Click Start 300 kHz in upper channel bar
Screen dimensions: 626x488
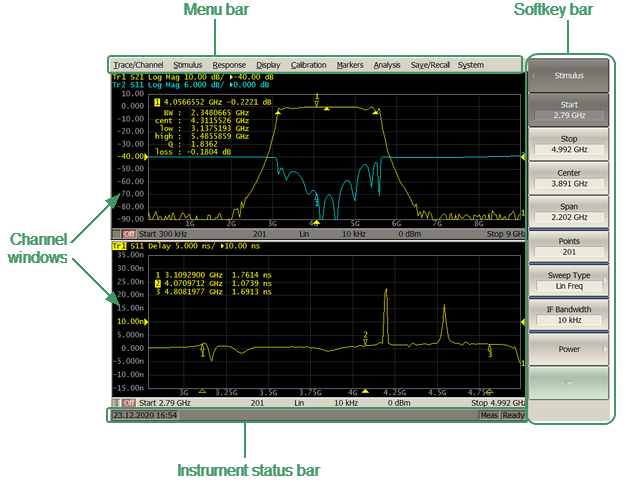click(x=163, y=234)
